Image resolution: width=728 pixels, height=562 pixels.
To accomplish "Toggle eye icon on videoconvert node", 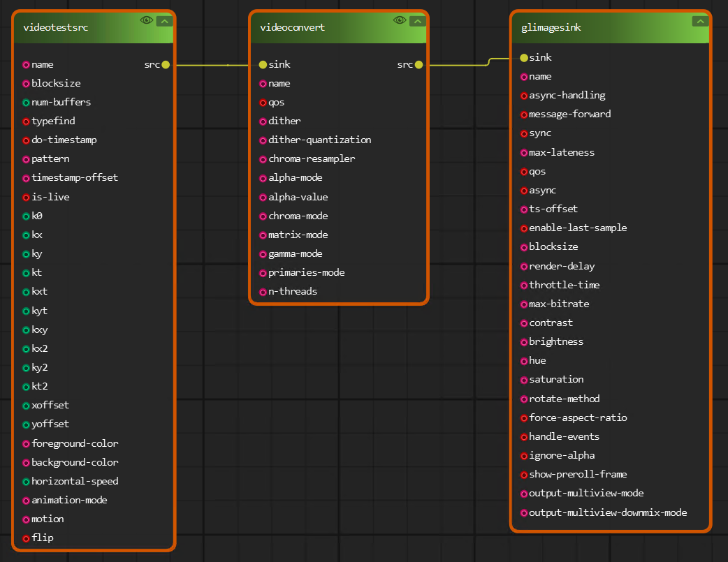I will pyautogui.click(x=400, y=20).
